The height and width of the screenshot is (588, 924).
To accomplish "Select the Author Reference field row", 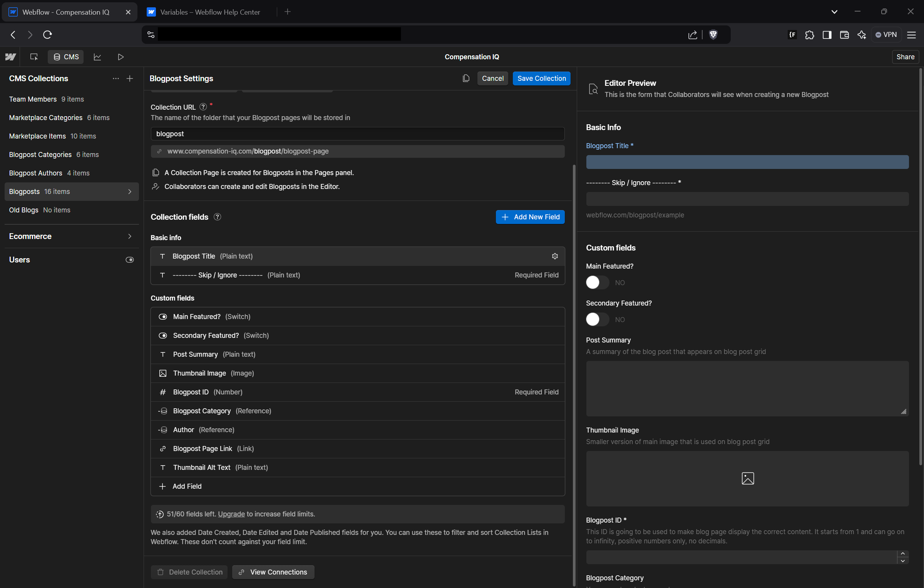I will click(x=358, y=430).
